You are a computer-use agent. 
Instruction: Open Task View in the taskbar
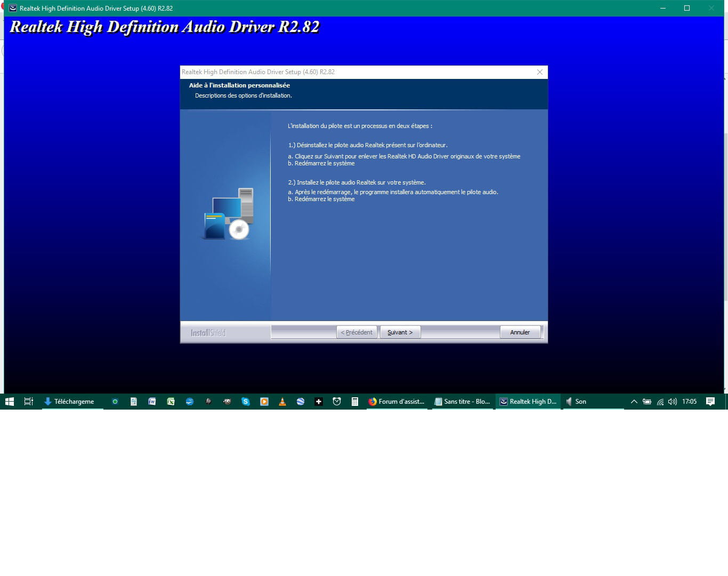click(29, 402)
